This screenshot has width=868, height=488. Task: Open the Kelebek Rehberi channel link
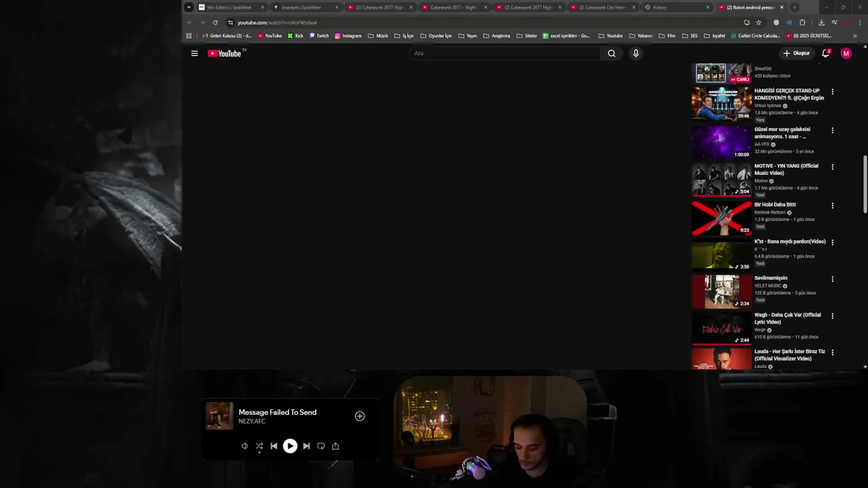click(x=770, y=212)
